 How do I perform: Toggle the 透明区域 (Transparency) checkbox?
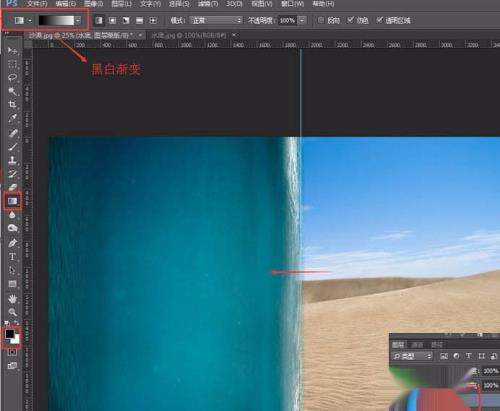(x=379, y=20)
